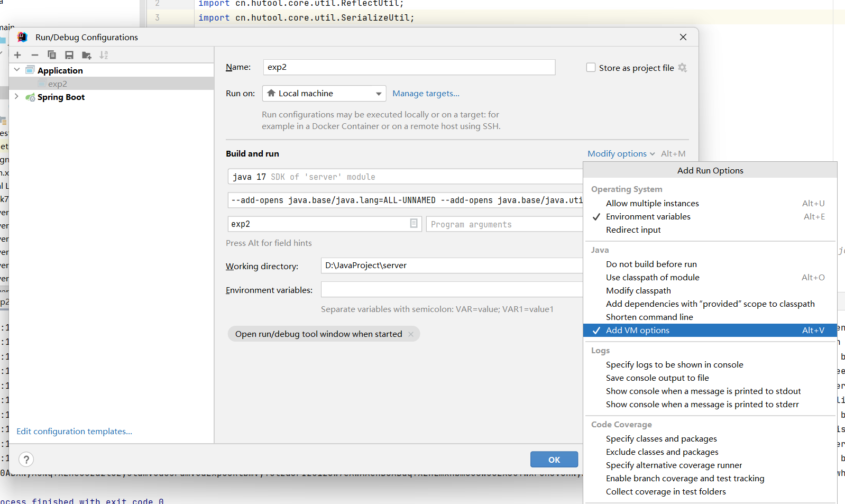Viewport: 845px width, 504px height.
Task: Click the Working directory field
Action: pos(452,265)
